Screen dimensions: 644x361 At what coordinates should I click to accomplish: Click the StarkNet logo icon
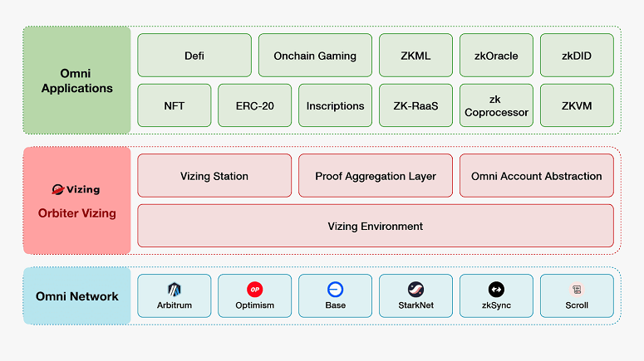tap(415, 290)
